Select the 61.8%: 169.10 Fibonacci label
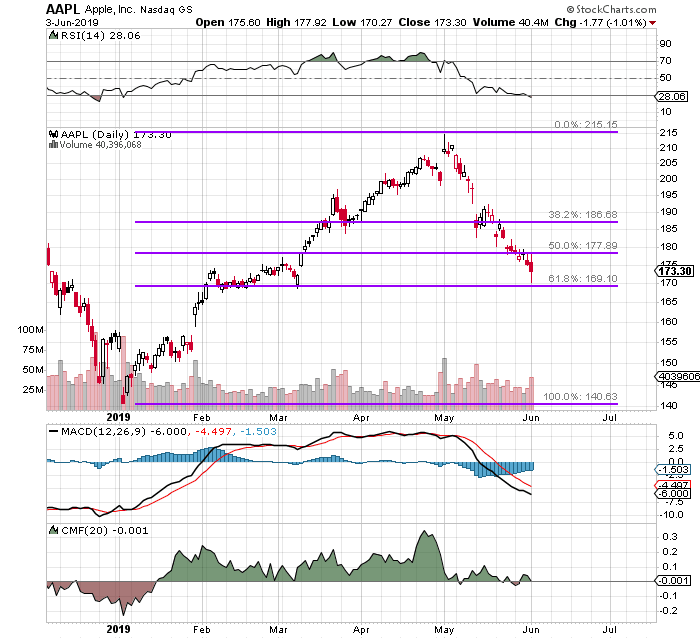Image resolution: width=700 pixels, height=639 pixels. tap(583, 280)
